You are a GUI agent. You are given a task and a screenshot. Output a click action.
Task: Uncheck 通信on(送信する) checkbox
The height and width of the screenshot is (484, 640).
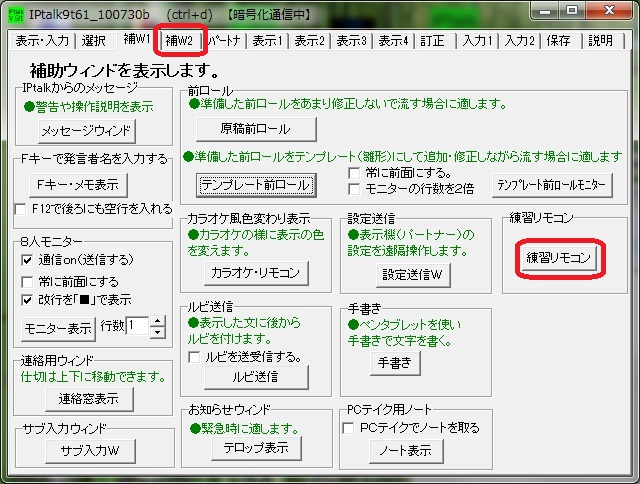(x=28, y=260)
